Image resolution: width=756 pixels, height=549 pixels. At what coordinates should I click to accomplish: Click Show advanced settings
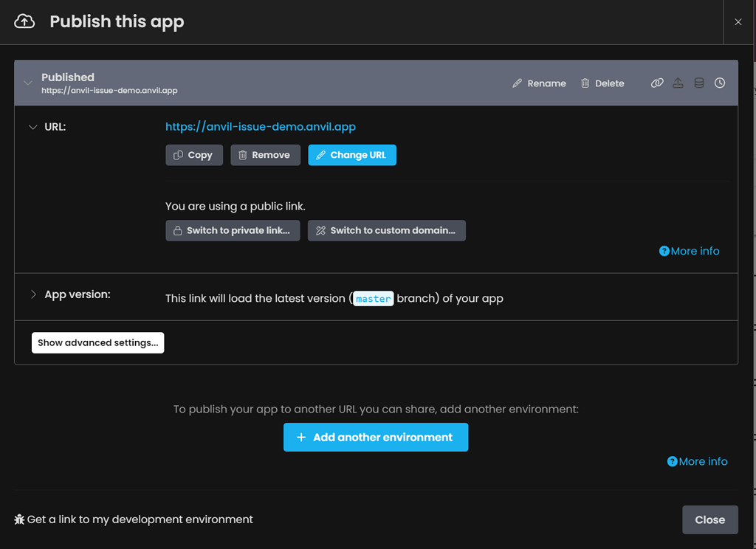coord(97,342)
